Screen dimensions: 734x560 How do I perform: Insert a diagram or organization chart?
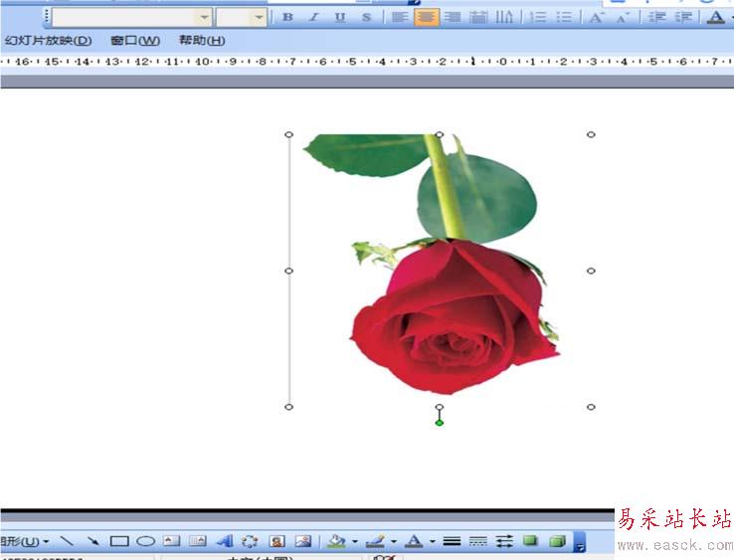[x=250, y=542]
